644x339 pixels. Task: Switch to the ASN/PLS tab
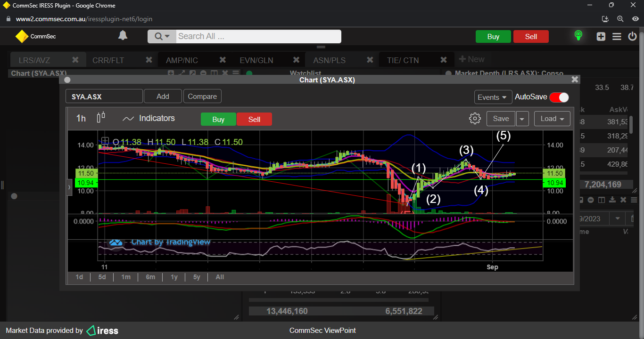[330, 60]
